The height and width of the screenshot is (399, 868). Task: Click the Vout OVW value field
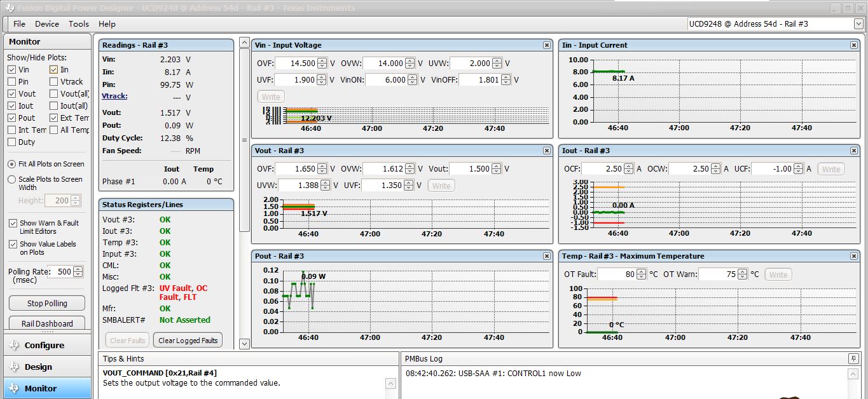point(384,169)
